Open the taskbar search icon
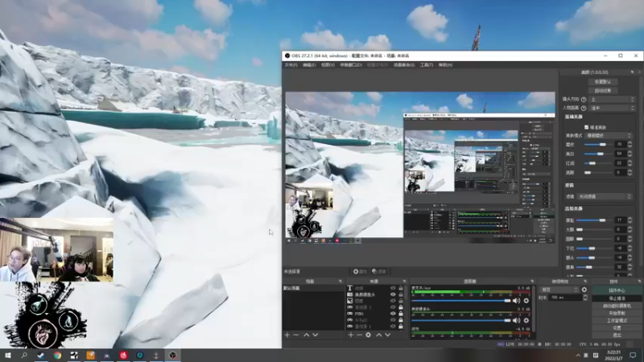Viewport: 644px width, 362px height. click(24, 356)
